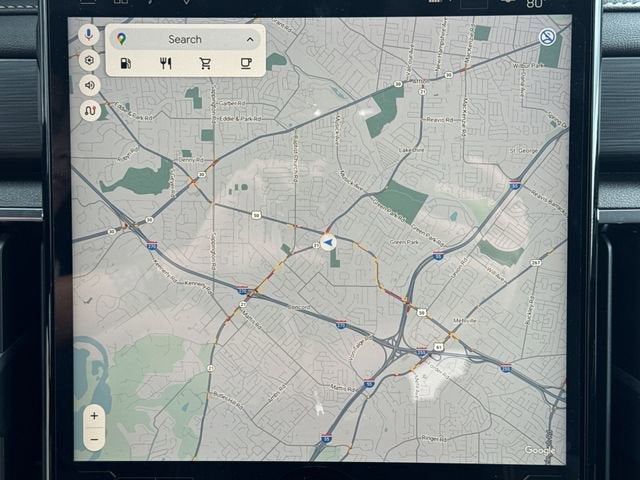Zoom in using the plus button
Screen dimensions: 640x480
[x=94, y=415]
